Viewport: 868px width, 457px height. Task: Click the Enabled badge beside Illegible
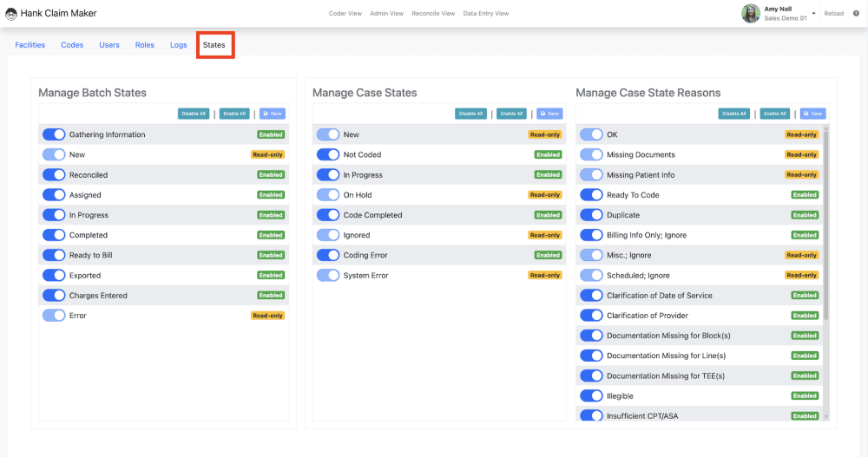coord(805,395)
